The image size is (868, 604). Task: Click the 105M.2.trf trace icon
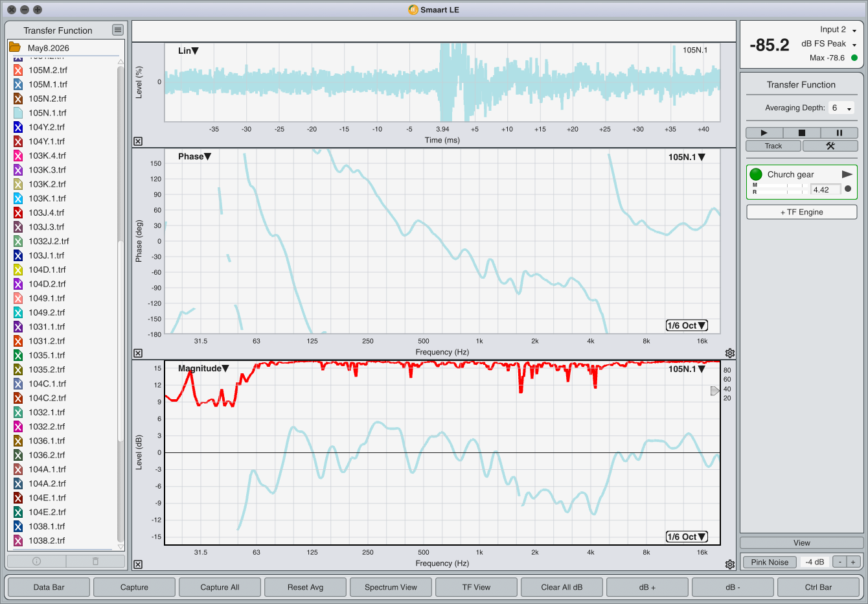click(18, 70)
